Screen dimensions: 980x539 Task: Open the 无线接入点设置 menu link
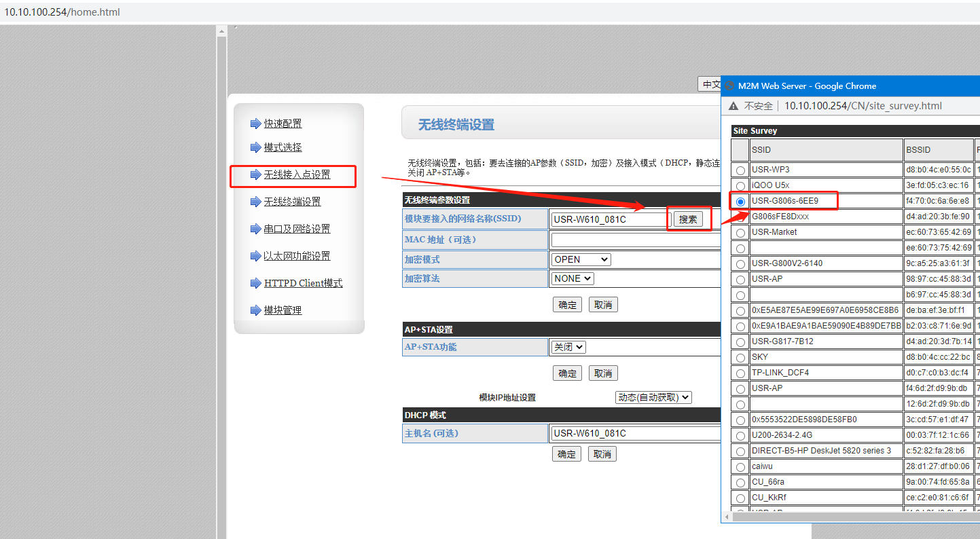coord(297,174)
